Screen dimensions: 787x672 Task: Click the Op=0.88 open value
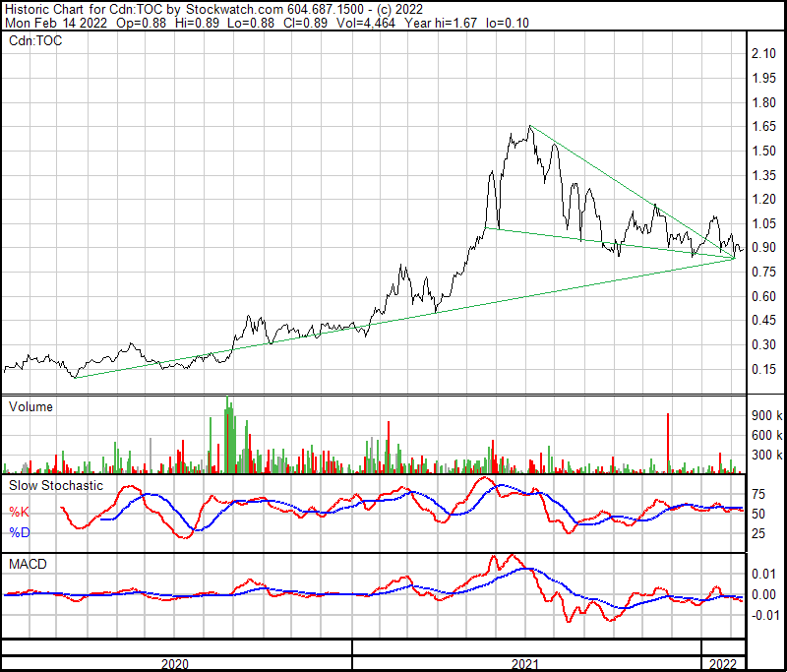pos(141,23)
